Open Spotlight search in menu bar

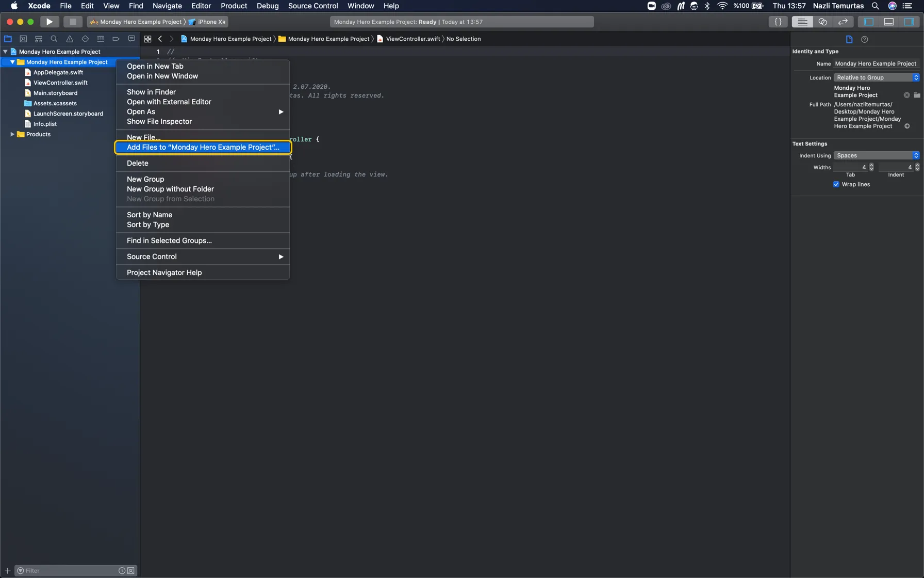pos(876,6)
